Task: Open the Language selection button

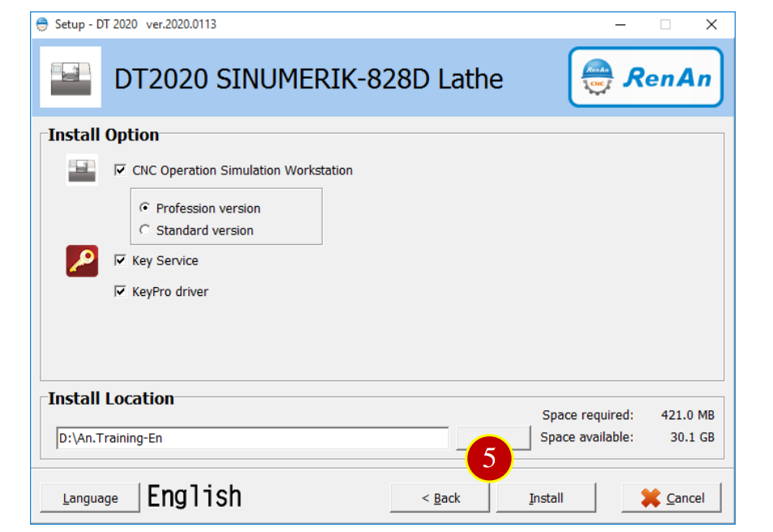Action: click(x=90, y=498)
